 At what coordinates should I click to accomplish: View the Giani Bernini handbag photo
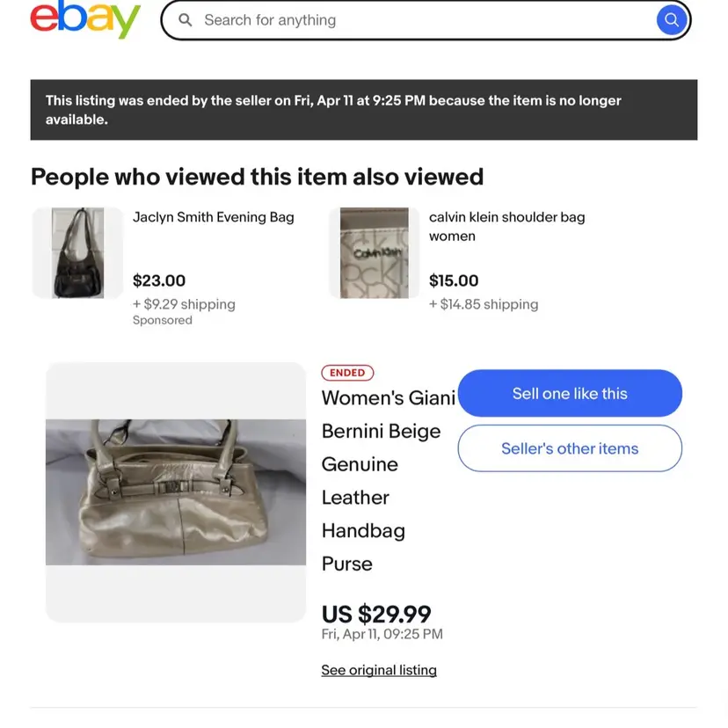[x=176, y=491]
